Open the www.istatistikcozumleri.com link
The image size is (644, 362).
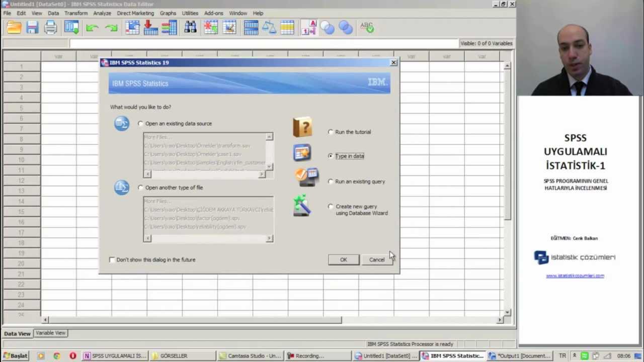[x=575, y=276]
